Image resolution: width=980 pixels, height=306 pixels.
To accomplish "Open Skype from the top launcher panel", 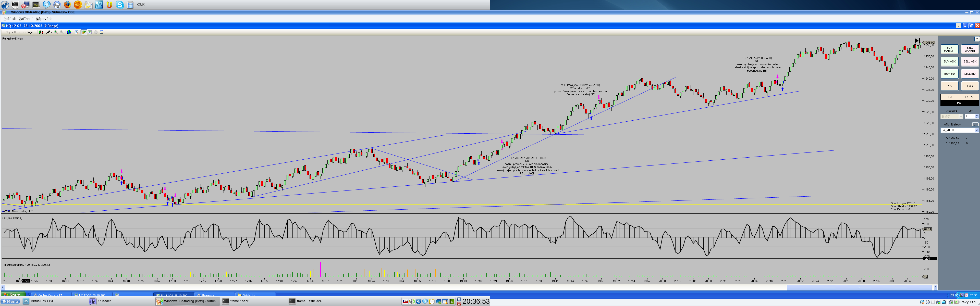I will click(x=120, y=5).
